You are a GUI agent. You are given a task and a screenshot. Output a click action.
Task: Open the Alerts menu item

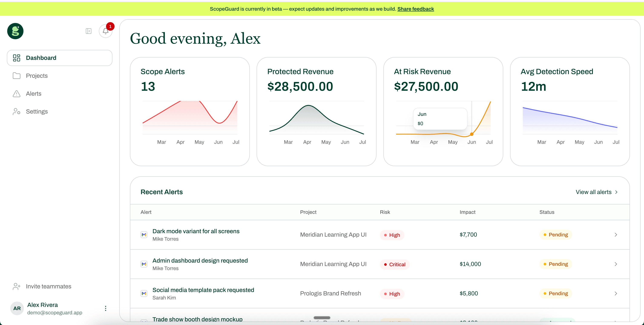tap(59, 93)
